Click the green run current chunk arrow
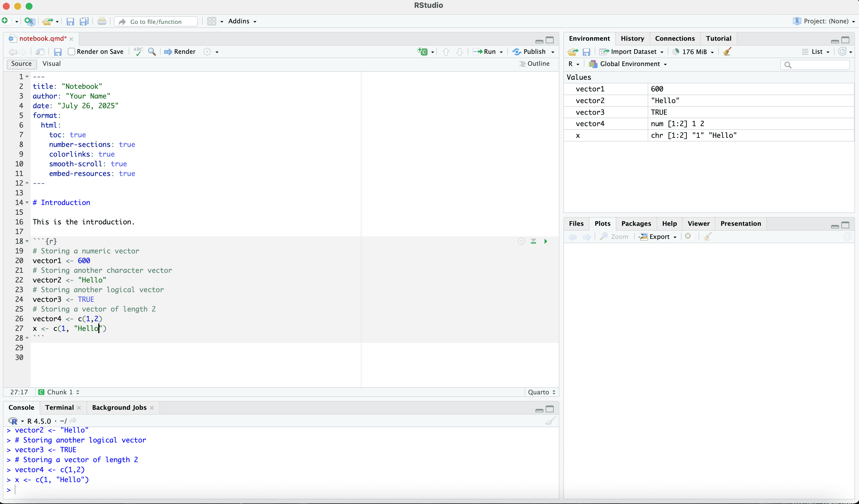Viewport: 859px width, 504px height. [545, 241]
